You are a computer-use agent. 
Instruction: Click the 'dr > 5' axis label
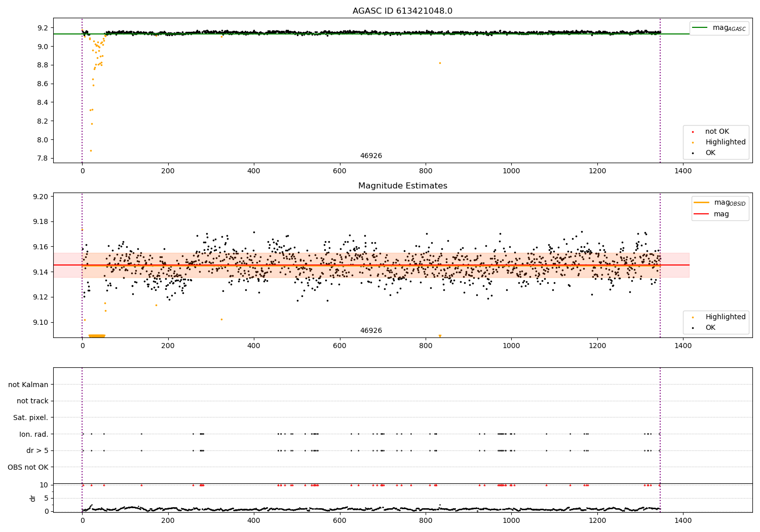pos(37,450)
